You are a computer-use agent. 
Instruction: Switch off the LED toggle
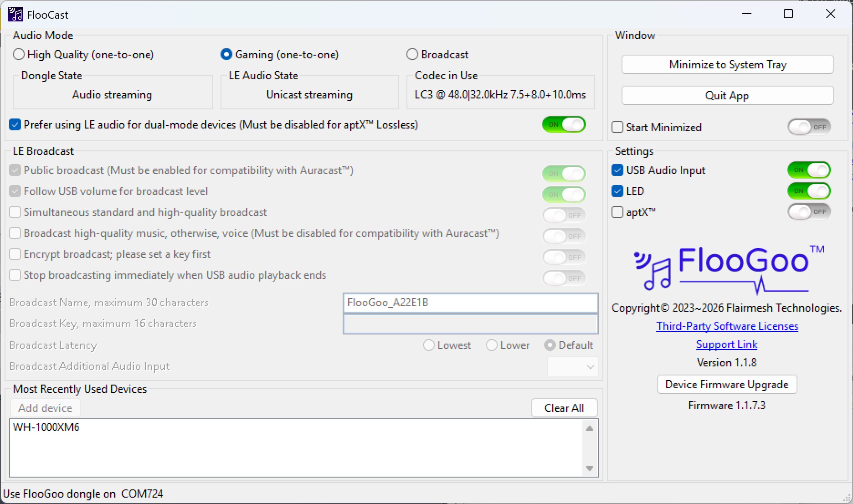tap(809, 191)
